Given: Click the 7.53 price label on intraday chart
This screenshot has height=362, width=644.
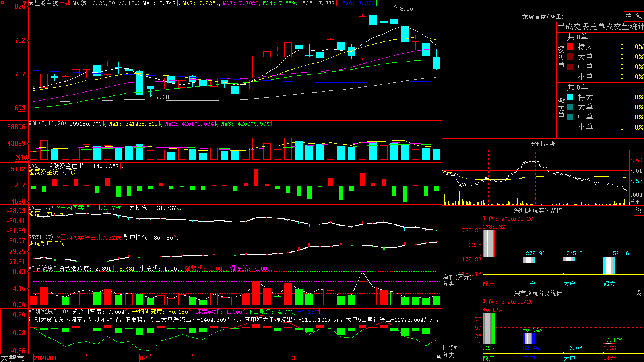Looking at the screenshot, I should (636, 181).
